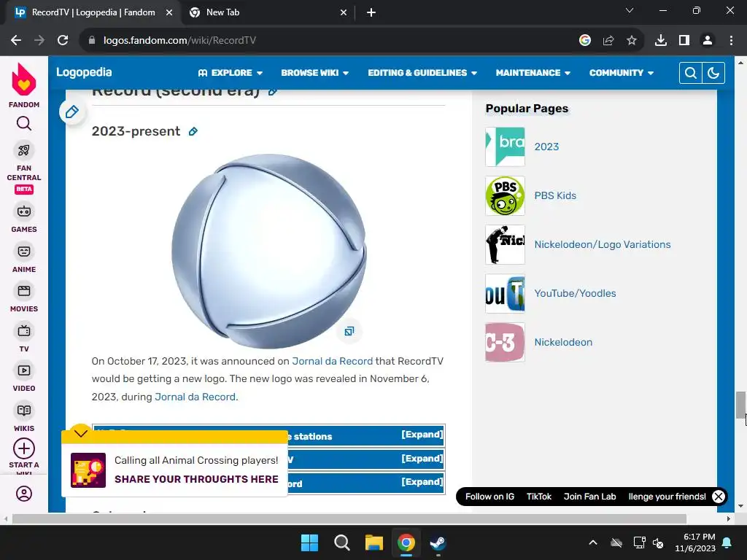Open Nickelodeon/Logo Variations link
This screenshot has width=747, height=560.
(602, 244)
